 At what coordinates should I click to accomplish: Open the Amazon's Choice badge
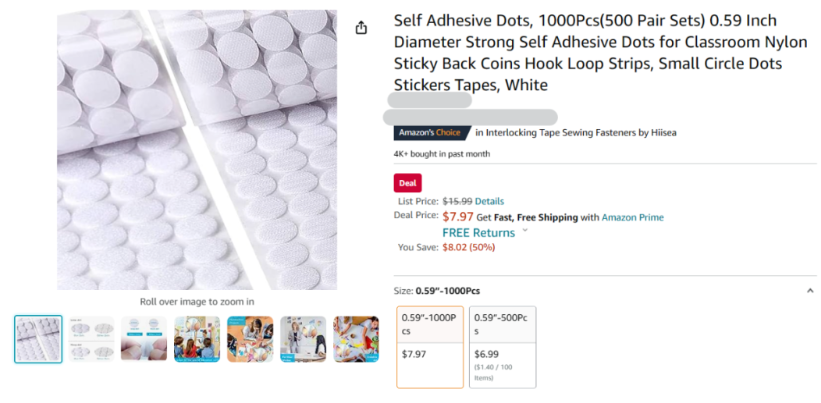tap(434, 132)
